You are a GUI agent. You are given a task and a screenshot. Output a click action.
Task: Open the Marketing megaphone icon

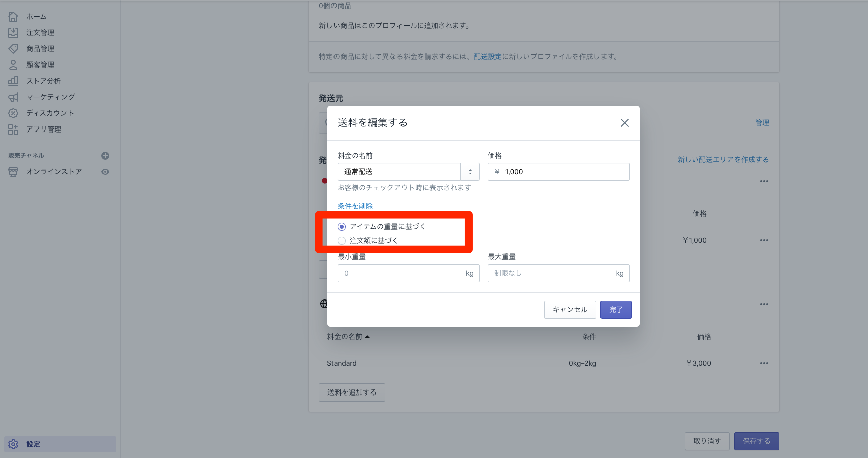(13, 97)
